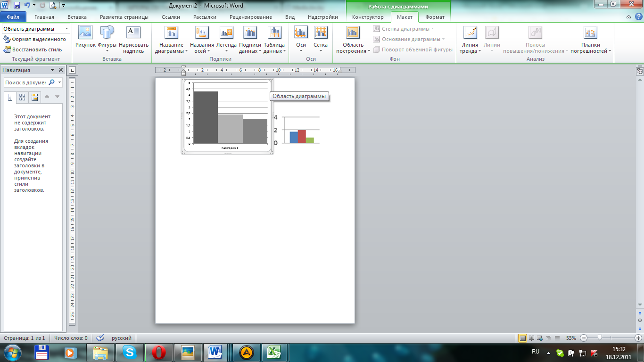Click the Нарисовать надпись text box icon

point(133,40)
